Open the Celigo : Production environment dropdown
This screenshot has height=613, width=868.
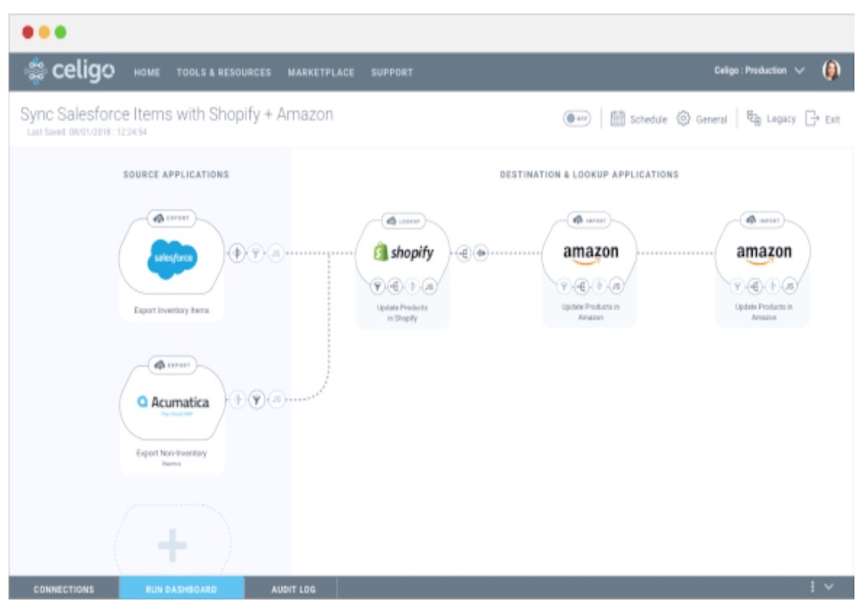(x=750, y=71)
